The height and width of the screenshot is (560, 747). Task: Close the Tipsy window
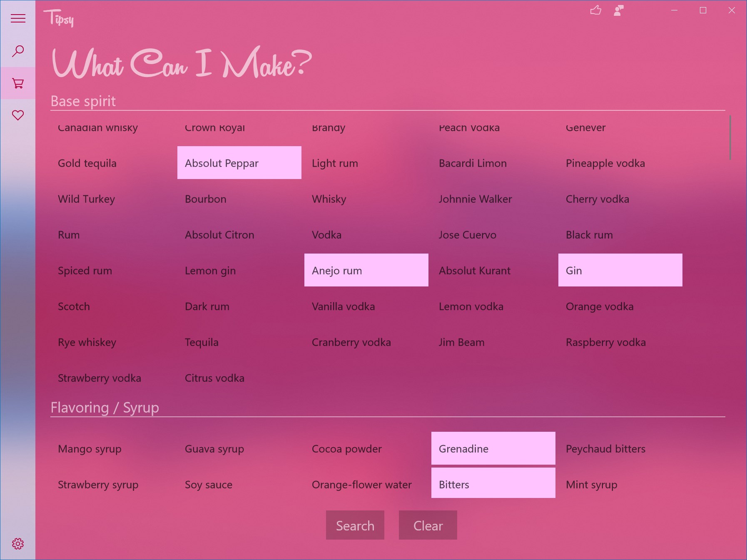click(x=732, y=10)
